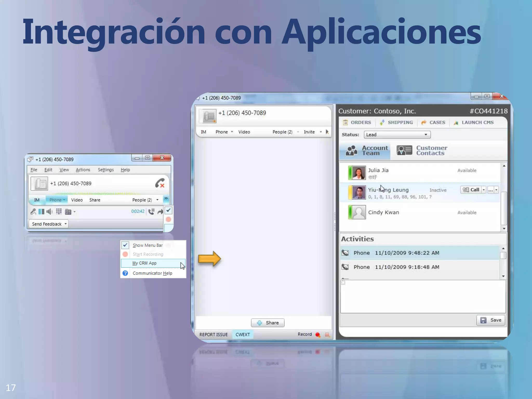The image size is (532, 399).
Task: Open the dropdown arrow beside Call button
Action: 484,190
